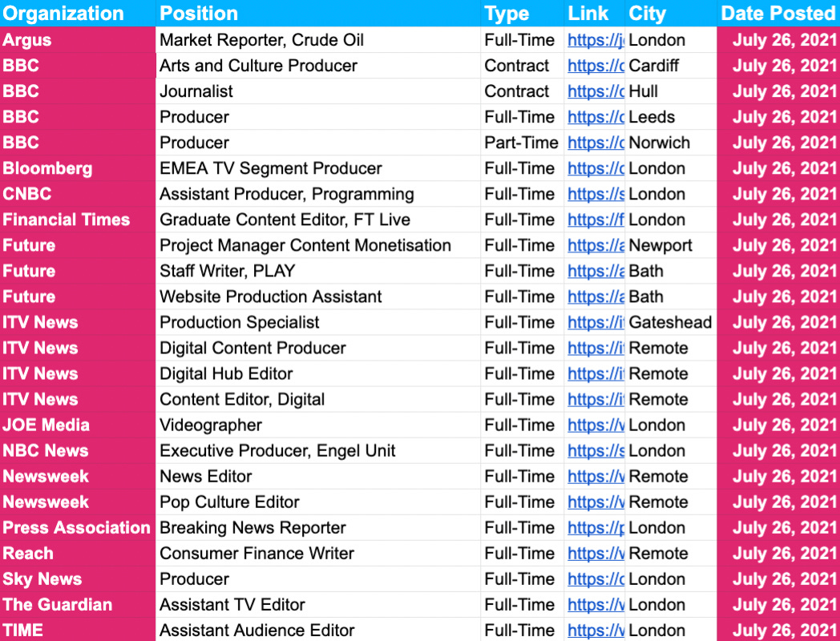Open the Press Association job link

click(x=596, y=528)
